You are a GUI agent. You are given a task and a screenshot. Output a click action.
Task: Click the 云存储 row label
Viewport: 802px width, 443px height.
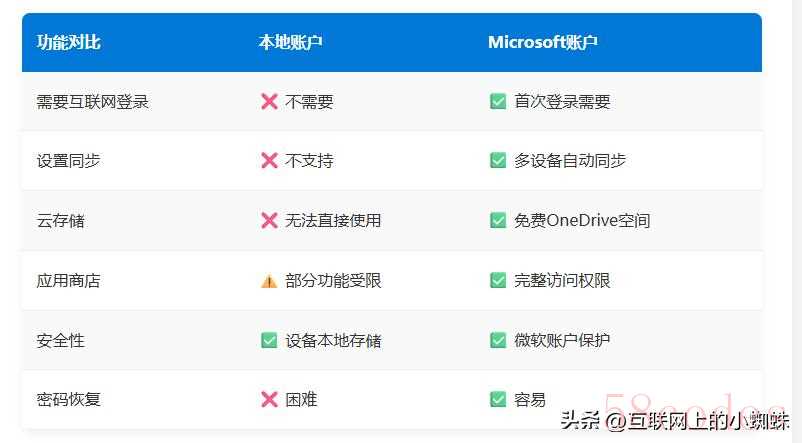60,220
